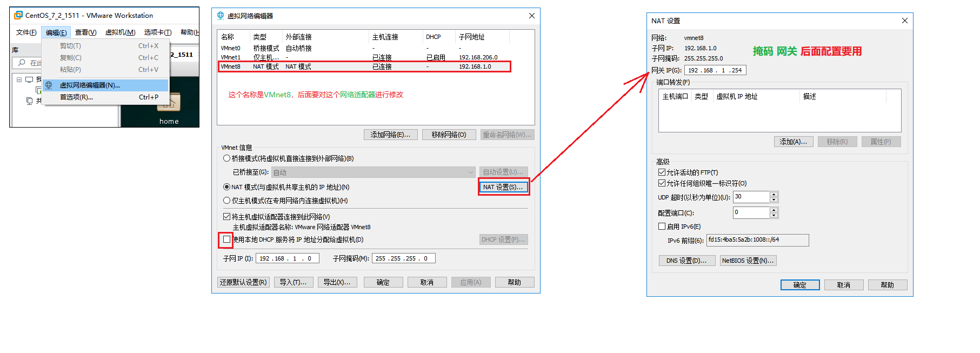Screen dimensions: 980x353
Task: Decrease 配置端口 value with down arrow
Action: (774, 215)
